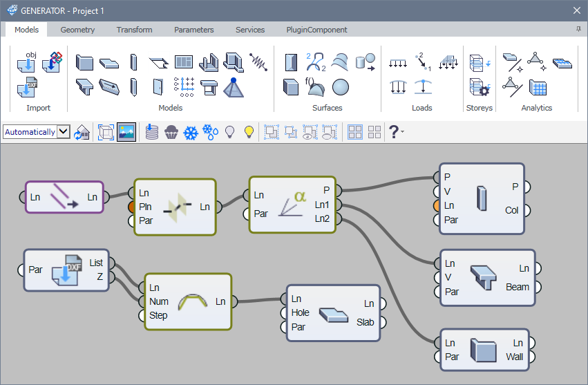Click the ribbon pin button
The height and width of the screenshot is (385, 588).
tap(578, 30)
